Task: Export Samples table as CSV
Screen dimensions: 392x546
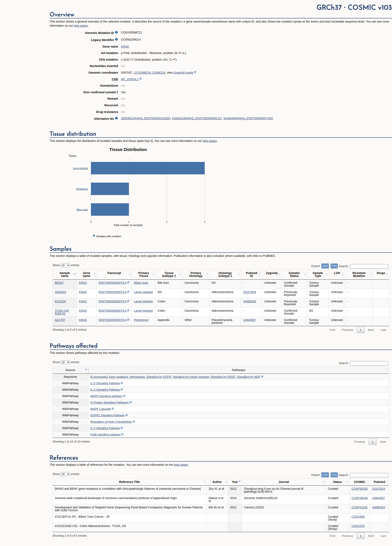Action: coord(325,266)
